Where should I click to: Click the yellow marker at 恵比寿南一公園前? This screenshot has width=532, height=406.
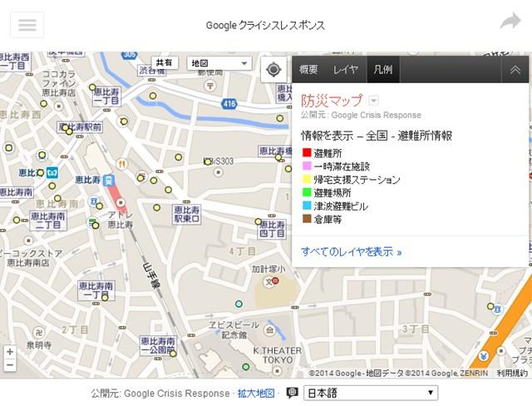(173, 354)
